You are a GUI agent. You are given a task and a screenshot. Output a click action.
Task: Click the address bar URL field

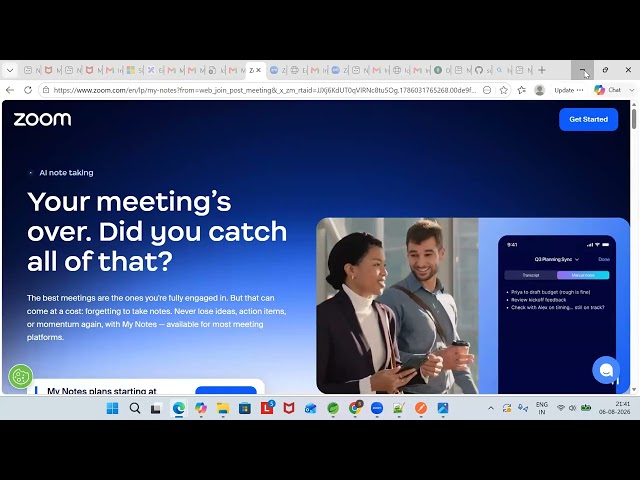click(264, 90)
